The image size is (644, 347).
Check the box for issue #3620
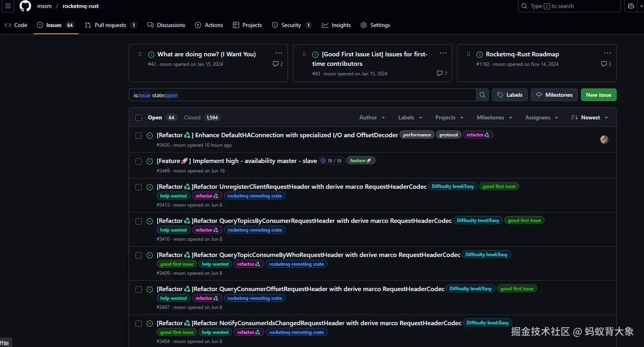pyautogui.click(x=139, y=136)
